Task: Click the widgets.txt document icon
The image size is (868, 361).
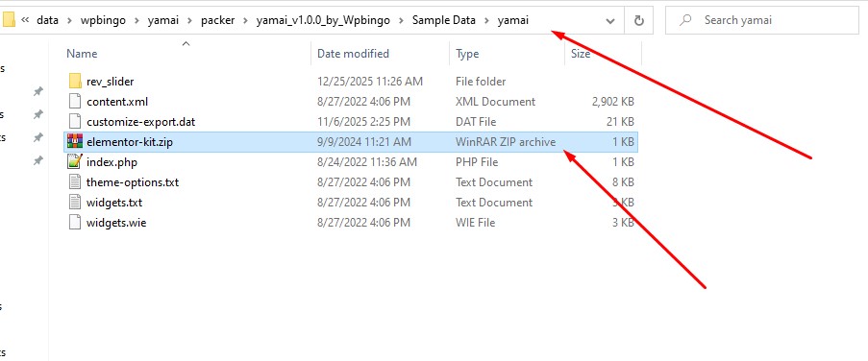Action: (x=75, y=203)
